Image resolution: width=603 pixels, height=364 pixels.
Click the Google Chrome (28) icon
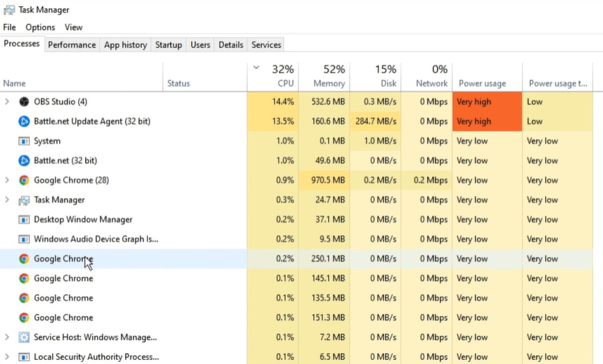[24, 180]
